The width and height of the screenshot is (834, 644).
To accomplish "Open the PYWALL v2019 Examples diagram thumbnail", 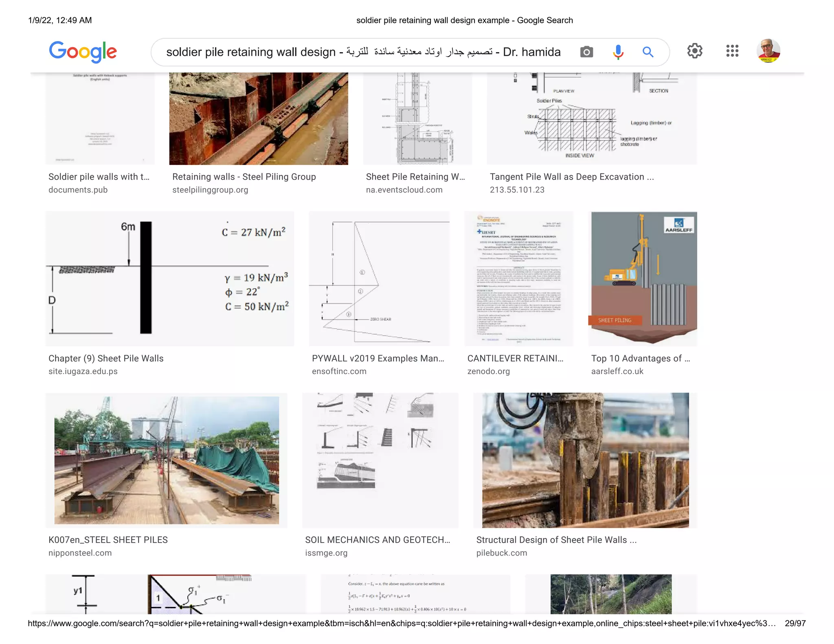I will click(379, 278).
